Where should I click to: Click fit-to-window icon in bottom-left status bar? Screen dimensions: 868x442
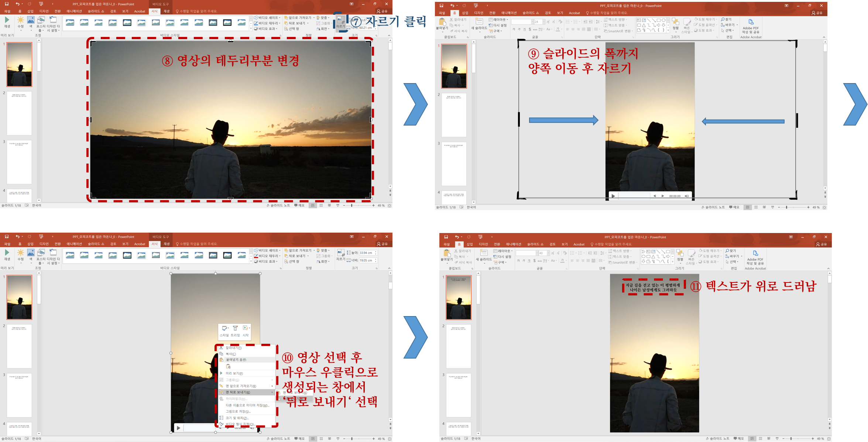pos(389,439)
